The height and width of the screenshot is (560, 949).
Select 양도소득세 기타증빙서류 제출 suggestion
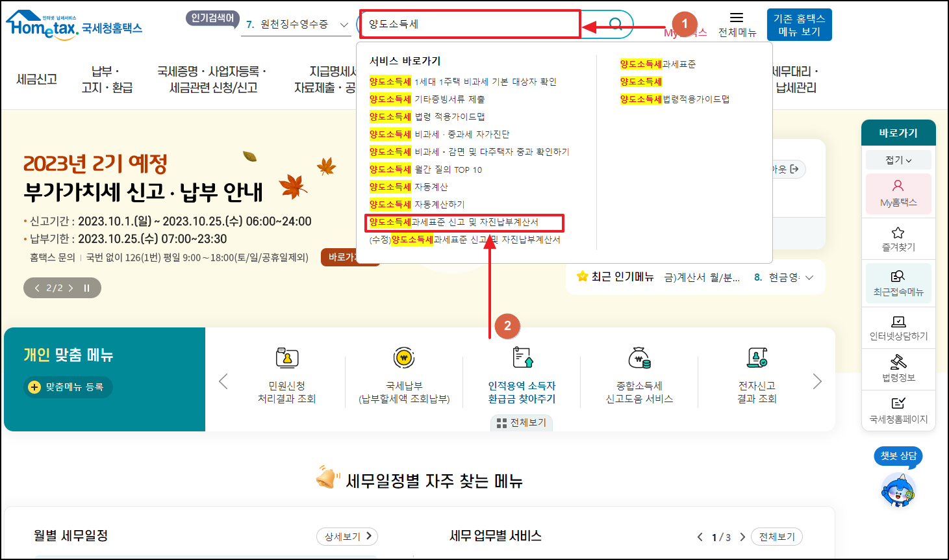[x=427, y=99]
